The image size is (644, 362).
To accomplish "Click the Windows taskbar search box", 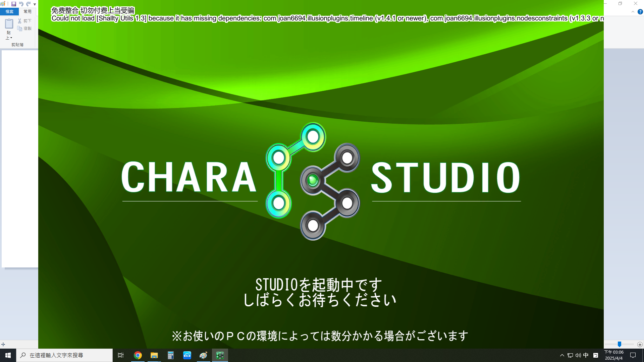I will click(64, 355).
